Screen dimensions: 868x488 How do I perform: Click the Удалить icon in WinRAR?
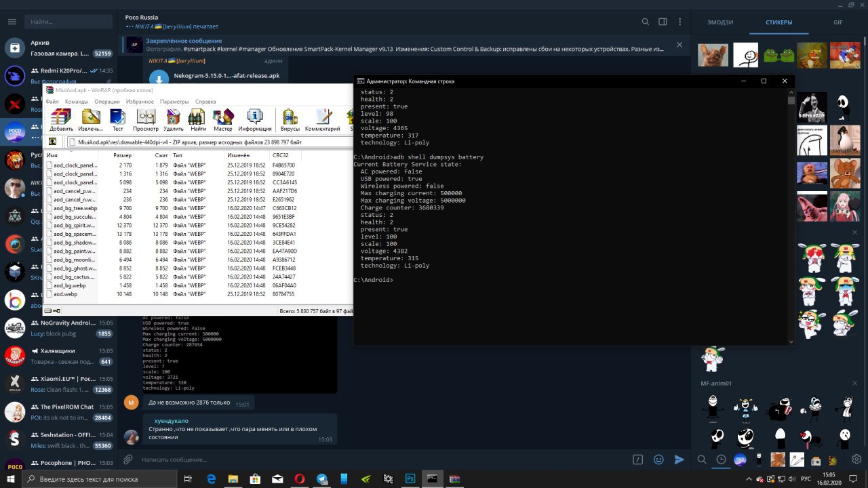pyautogui.click(x=174, y=119)
